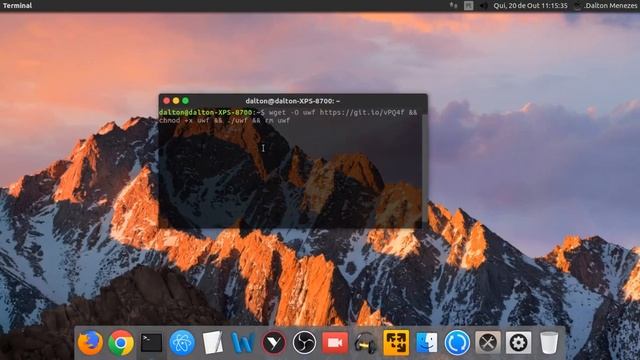Open the text editor notepad dock icon
This screenshot has height=360, width=640.
213,342
